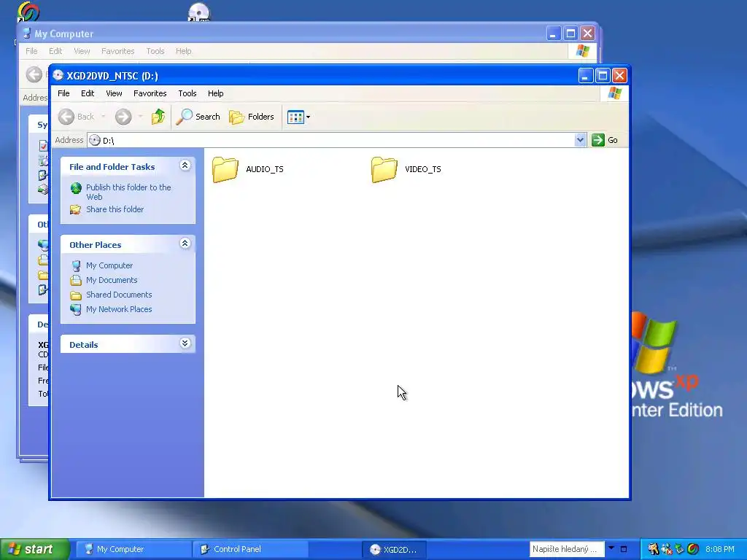This screenshot has width=747, height=560.
Task: Click the Forward arrow icon in the D: window
Action: [123, 117]
